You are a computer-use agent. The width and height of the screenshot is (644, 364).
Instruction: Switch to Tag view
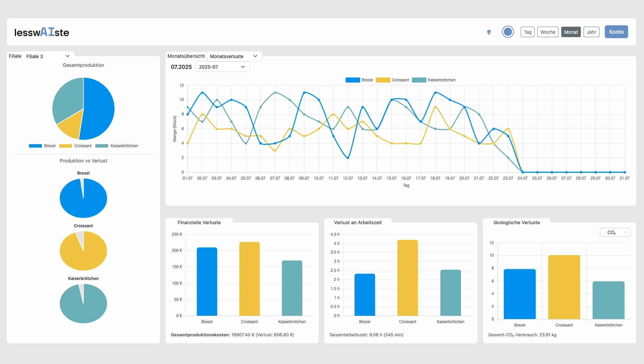click(x=527, y=32)
